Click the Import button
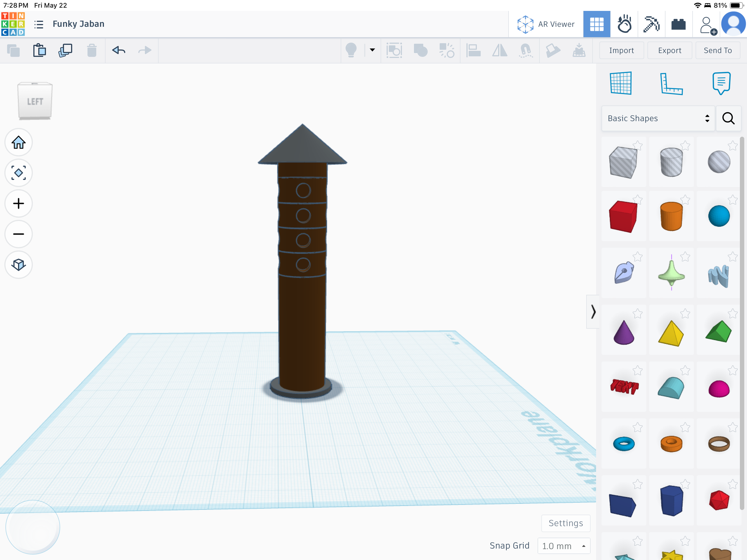 tap(621, 51)
